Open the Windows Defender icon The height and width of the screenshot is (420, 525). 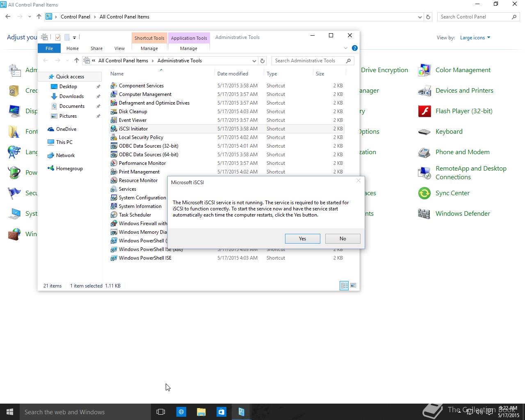[x=425, y=214]
